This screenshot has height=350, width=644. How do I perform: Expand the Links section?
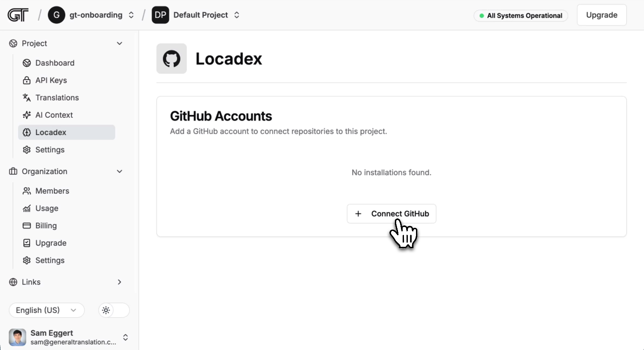point(119,282)
